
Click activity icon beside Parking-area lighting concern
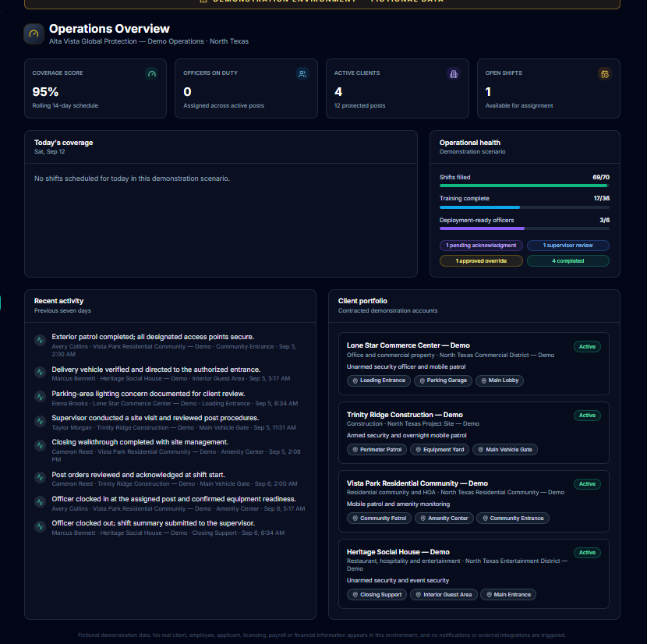pyautogui.click(x=40, y=397)
